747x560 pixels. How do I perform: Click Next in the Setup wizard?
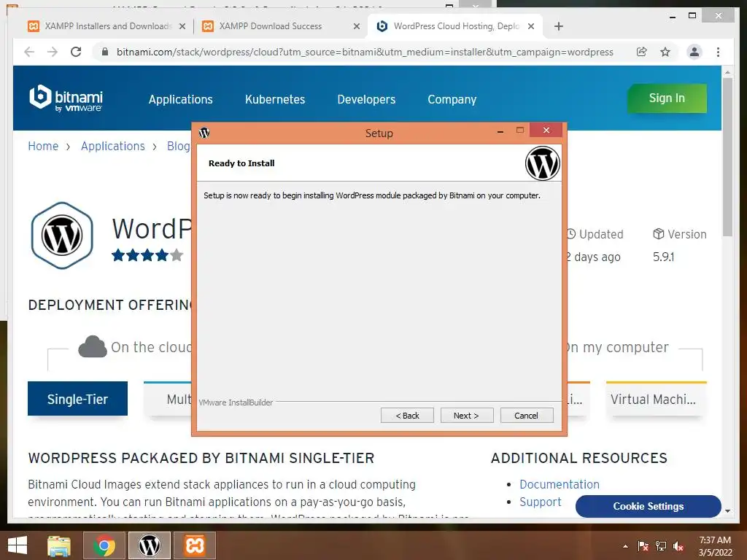[466, 415]
